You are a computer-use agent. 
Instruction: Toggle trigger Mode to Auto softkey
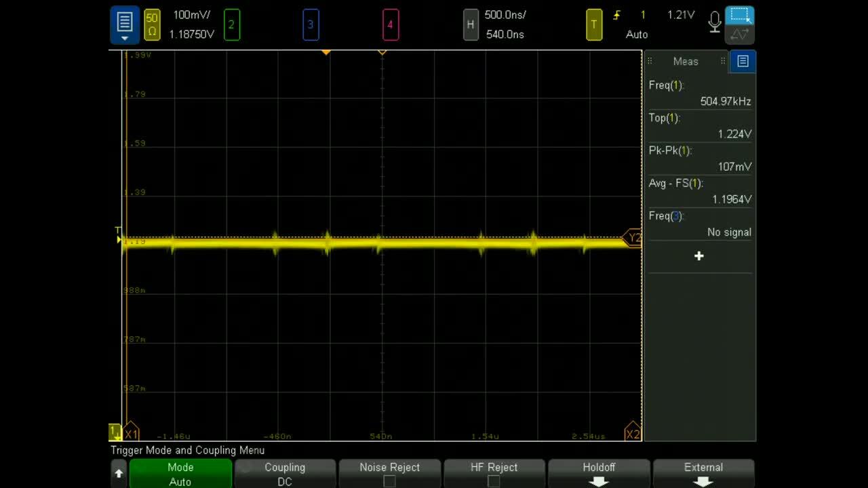(180, 472)
